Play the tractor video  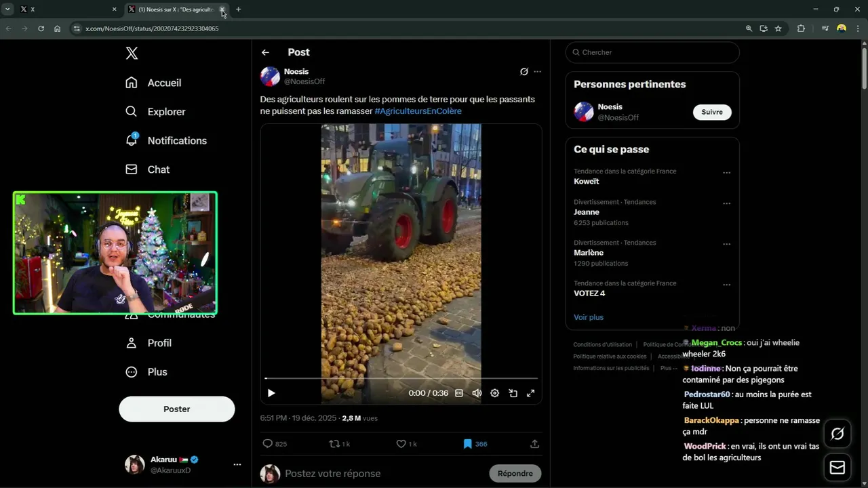click(x=271, y=393)
